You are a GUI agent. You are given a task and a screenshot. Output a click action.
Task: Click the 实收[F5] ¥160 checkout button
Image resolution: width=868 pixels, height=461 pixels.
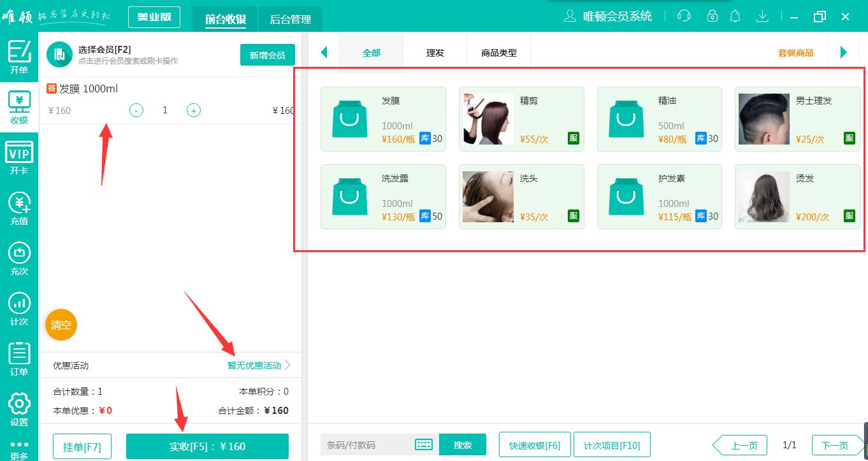point(207,446)
